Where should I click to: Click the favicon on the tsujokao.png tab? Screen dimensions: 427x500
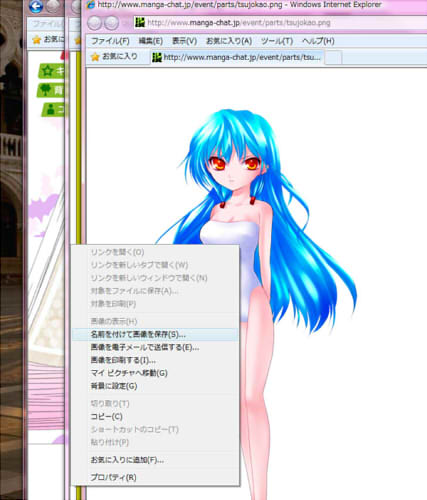click(x=157, y=57)
